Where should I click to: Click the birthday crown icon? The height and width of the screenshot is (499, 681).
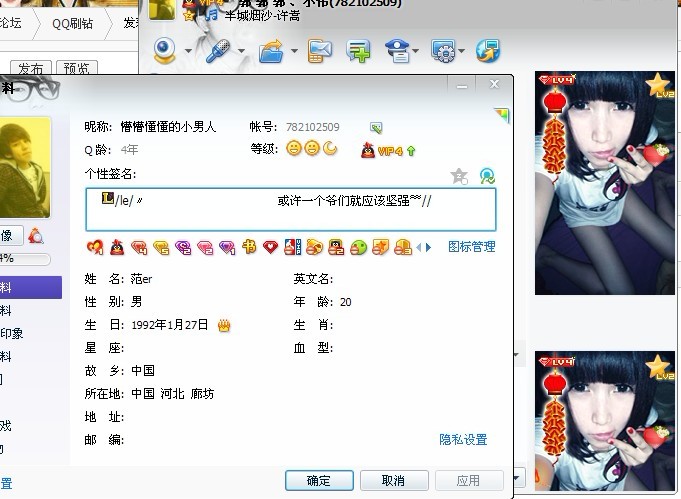(224, 325)
